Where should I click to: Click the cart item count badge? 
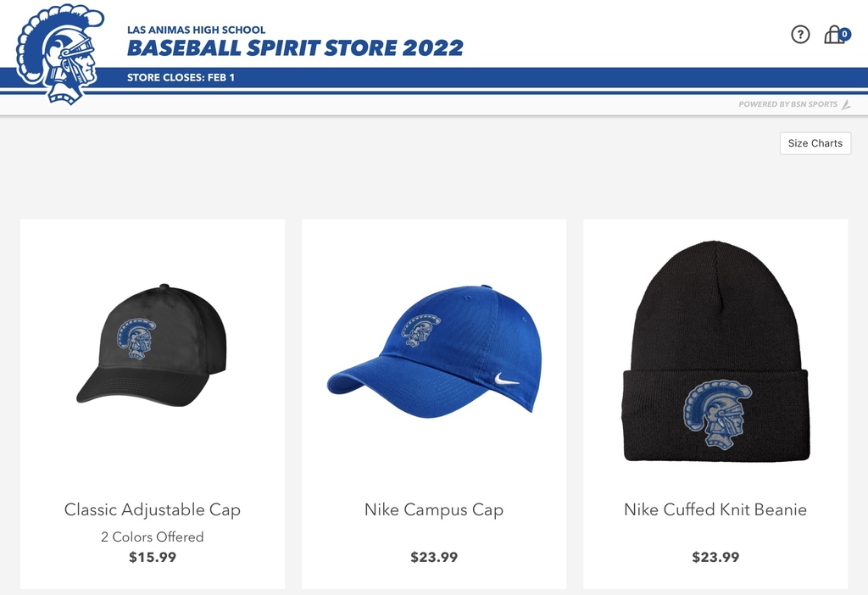[844, 34]
